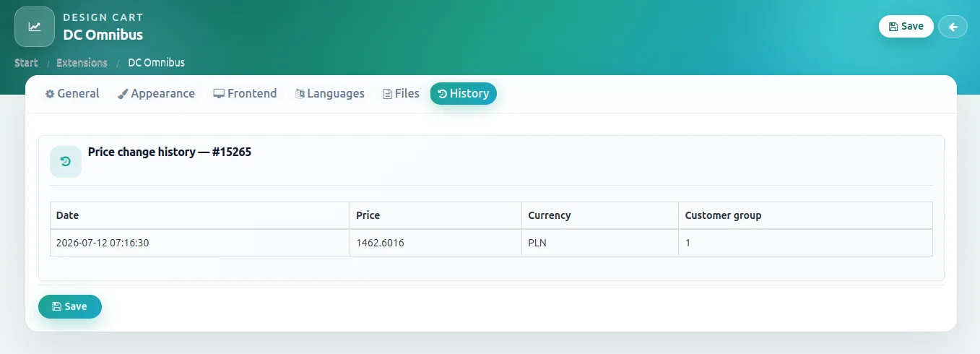This screenshot has width=980, height=354.
Task: Switch to the Appearance tab
Action: (x=156, y=94)
